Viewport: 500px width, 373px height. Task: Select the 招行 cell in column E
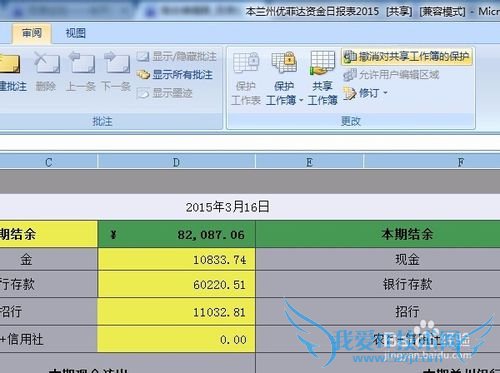coord(378,312)
